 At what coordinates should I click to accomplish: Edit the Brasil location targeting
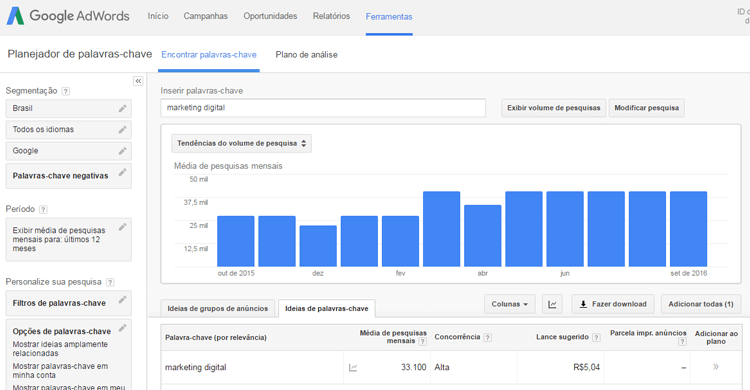122,108
